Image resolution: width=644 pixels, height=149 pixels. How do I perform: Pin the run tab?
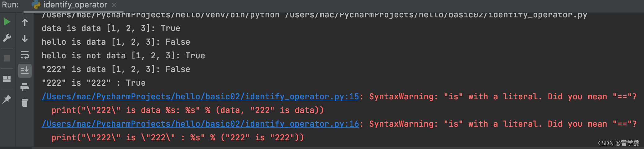pyautogui.click(x=7, y=99)
